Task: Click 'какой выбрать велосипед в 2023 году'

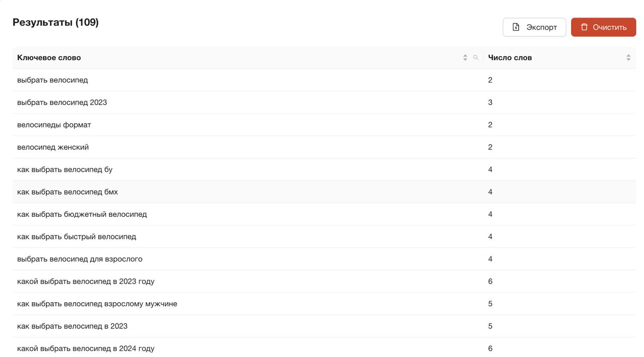Action: coord(86,282)
